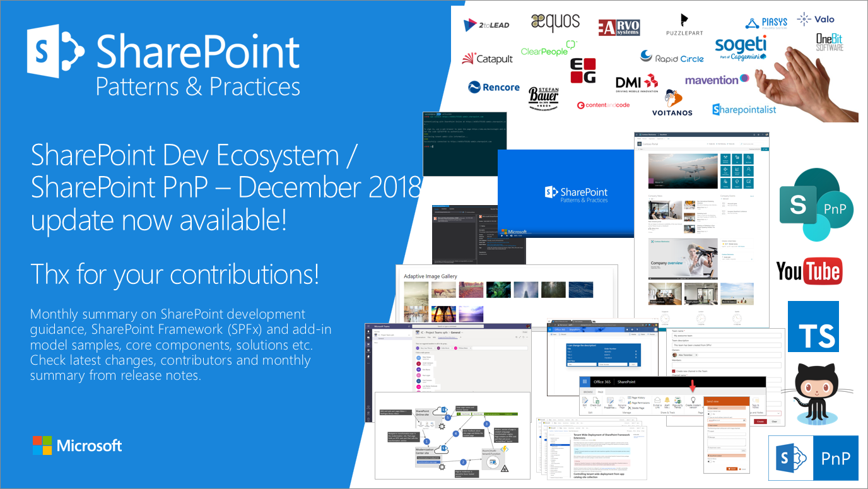This screenshot has width=868, height=489.
Task: Open the YouTube logo
Action: pos(810,270)
